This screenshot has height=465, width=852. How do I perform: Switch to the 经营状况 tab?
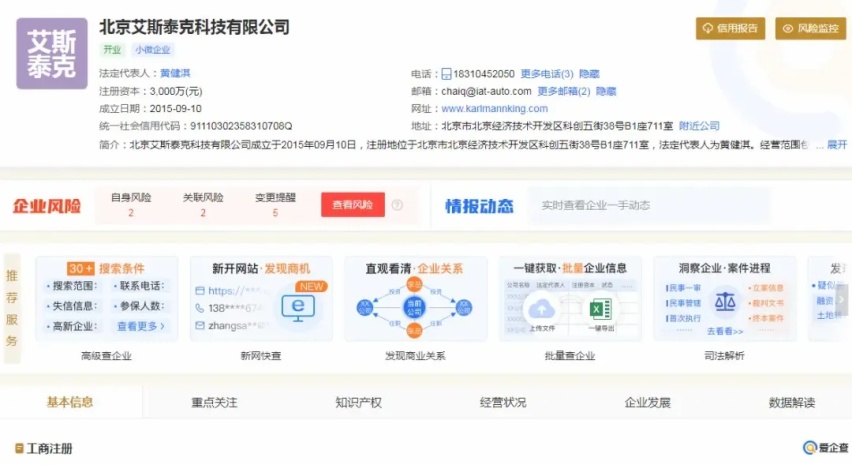[503, 403]
